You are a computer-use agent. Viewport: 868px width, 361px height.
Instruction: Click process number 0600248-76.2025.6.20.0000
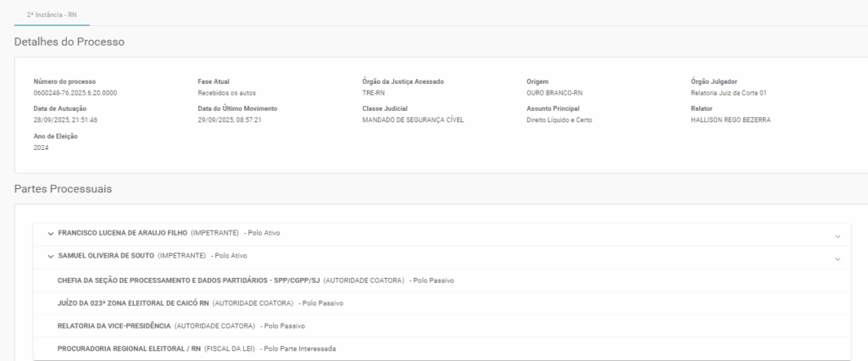(x=75, y=92)
